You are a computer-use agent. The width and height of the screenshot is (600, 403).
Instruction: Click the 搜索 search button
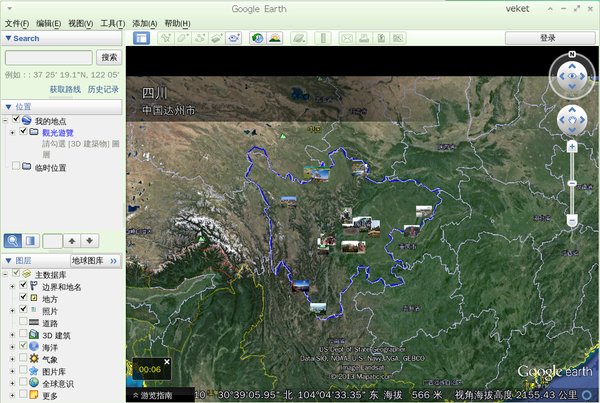pos(109,58)
